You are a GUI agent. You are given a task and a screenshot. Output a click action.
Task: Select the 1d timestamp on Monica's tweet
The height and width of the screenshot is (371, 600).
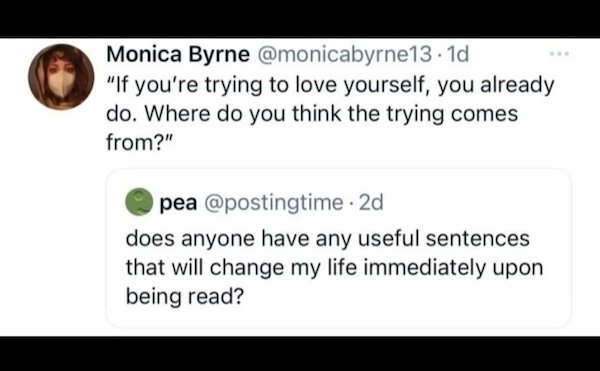coord(458,54)
